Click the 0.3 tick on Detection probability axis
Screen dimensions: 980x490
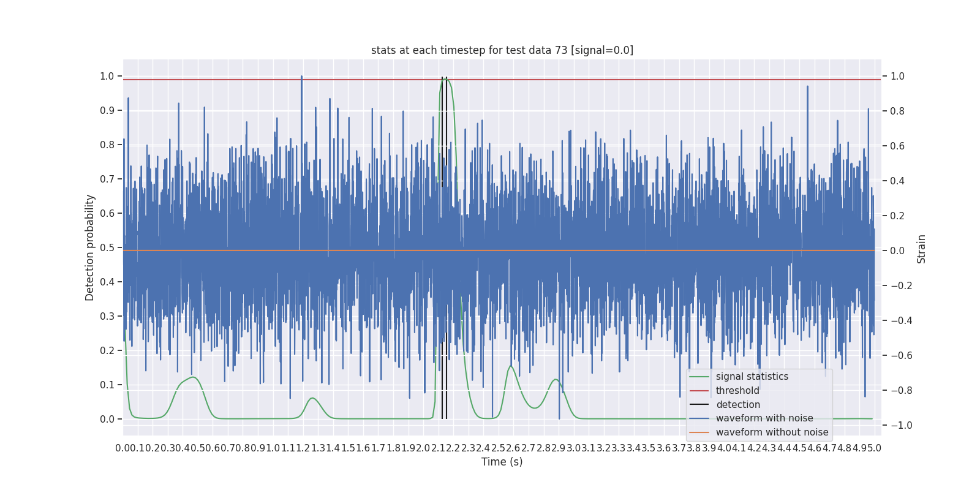(x=107, y=317)
